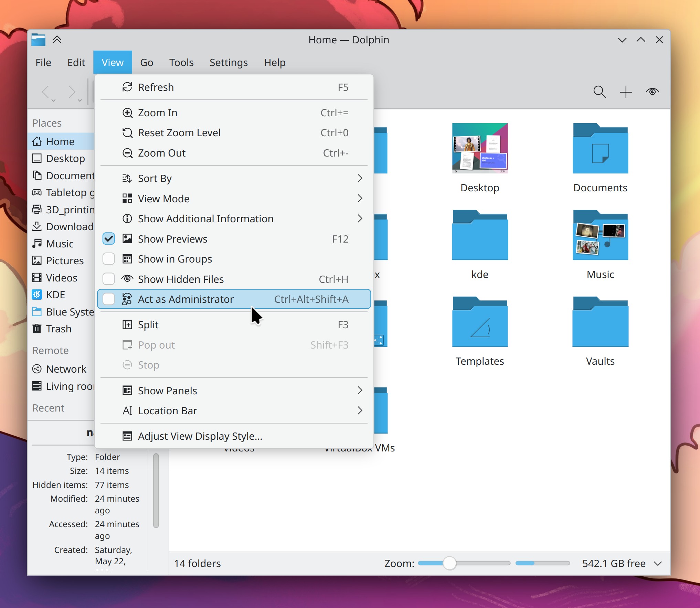Open the Templates folder
The width and height of the screenshot is (700, 608).
click(x=480, y=325)
